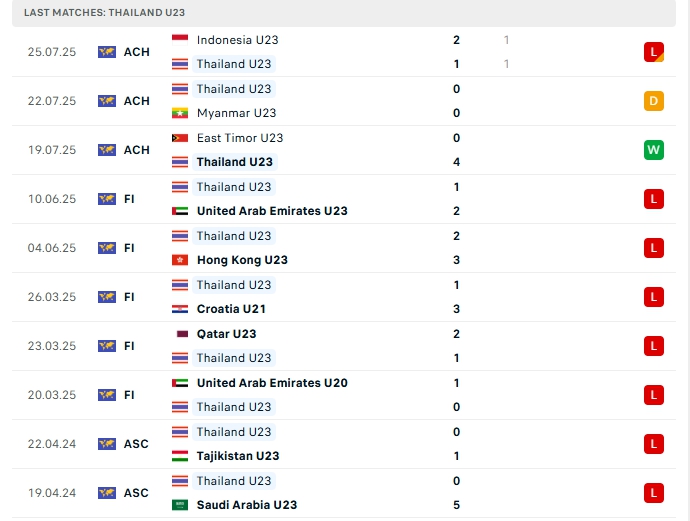Click the Croatia U21 flag icon
The image size is (690, 521).
click(180, 309)
